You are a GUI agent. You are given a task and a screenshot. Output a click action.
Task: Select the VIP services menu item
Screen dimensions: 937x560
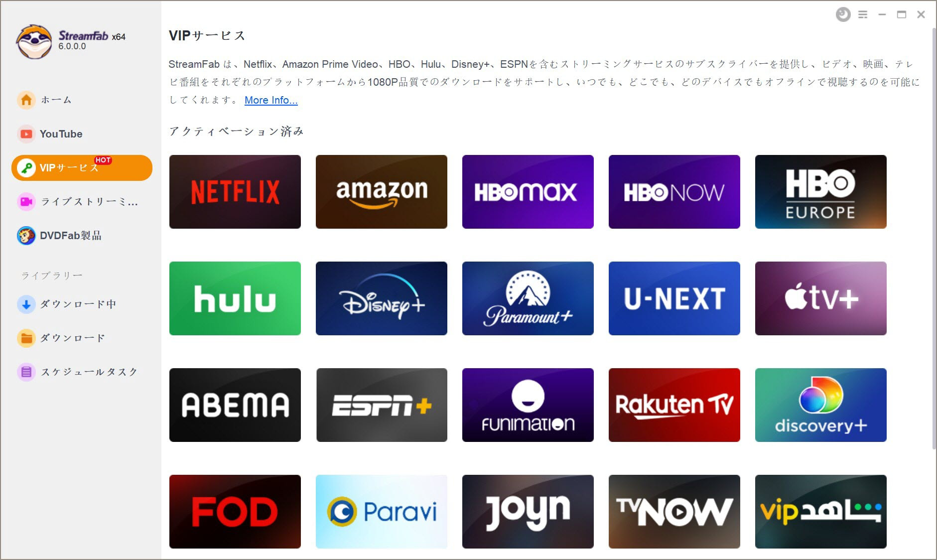tap(82, 168)
